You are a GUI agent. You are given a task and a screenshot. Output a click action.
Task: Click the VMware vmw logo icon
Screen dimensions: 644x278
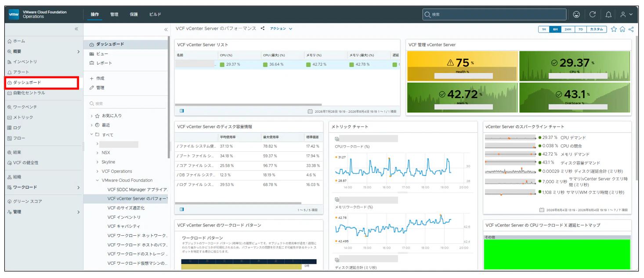[x=14, y=15]
